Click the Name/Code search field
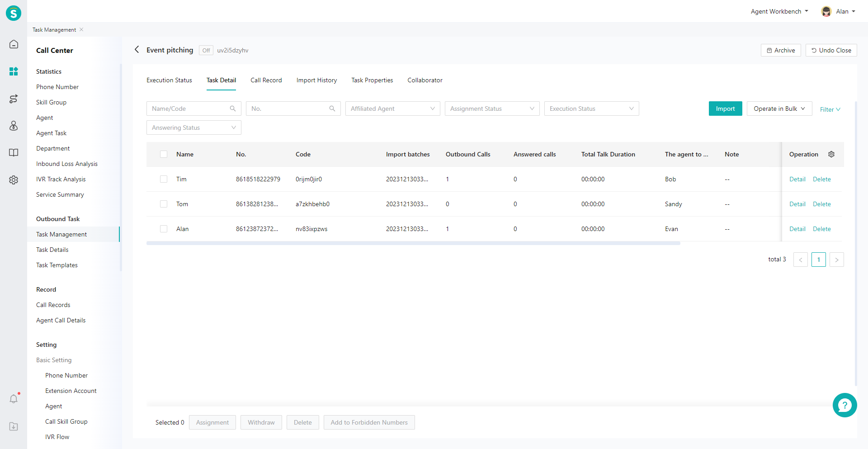 (x=193, y=109)
